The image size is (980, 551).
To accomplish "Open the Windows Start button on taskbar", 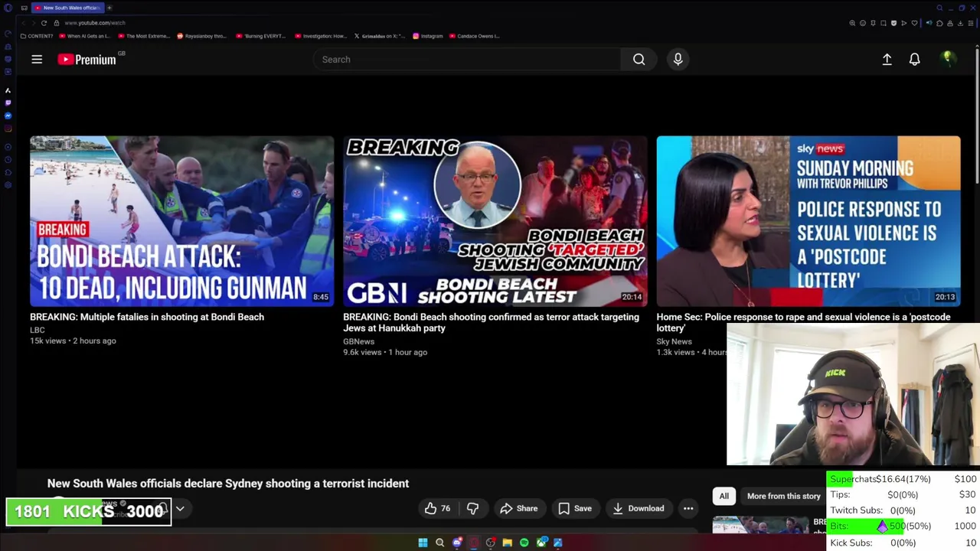I will click(x=423, y=543).
